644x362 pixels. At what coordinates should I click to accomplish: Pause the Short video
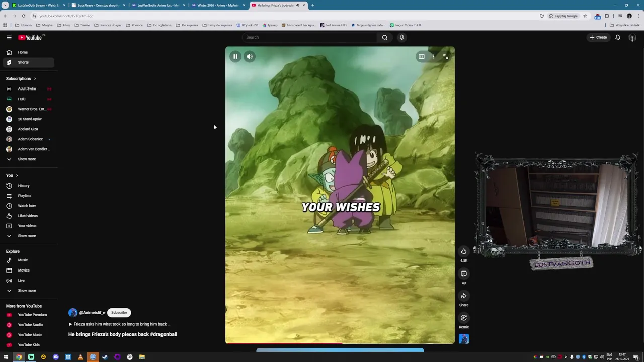235,57
